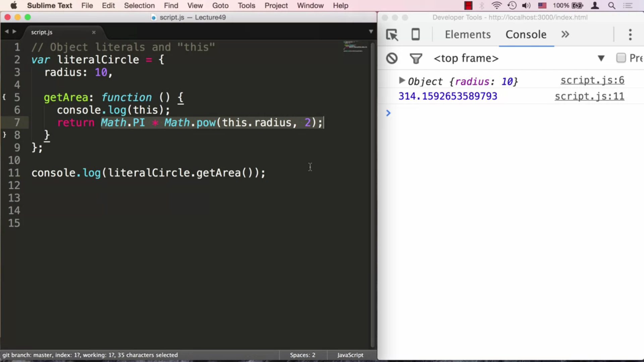Viewport: 644px width, 362px height.
Task: Zoom the Sublime Text window with green button
Action: 28,17
